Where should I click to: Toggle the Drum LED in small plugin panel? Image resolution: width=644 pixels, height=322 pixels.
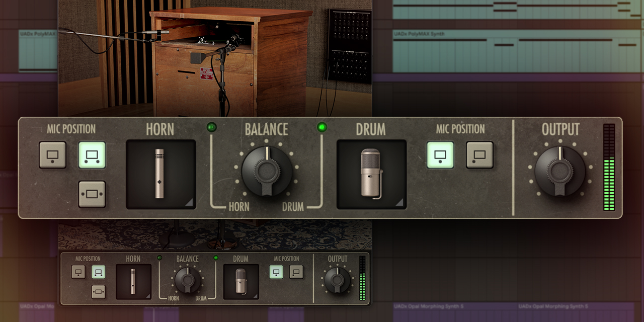click(x=216, y=258)
